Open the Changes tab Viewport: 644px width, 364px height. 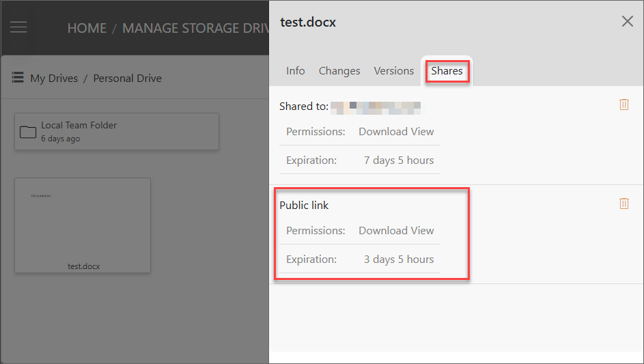point(339,70)
